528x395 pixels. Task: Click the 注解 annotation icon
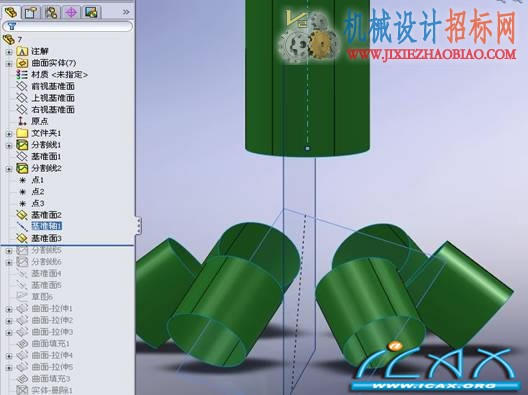click(x=22, y=52)
